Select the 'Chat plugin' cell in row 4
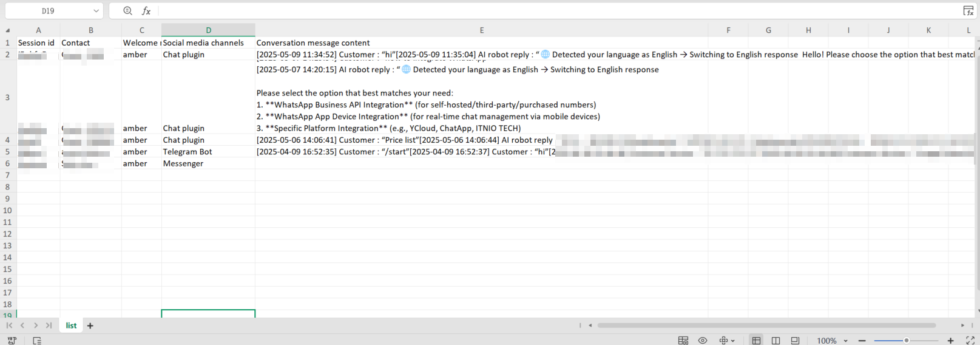Screen dimensions: 980x345 [x=208, y=140]
